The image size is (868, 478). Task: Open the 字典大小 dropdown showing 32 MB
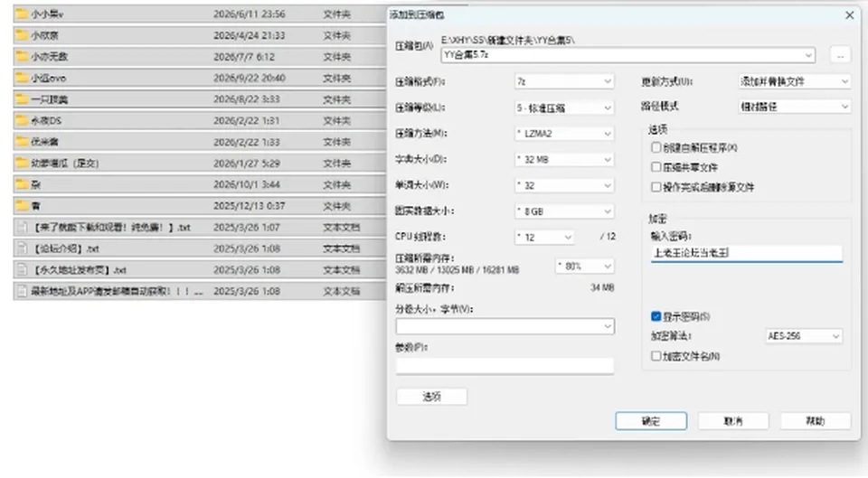pos(564,159)
